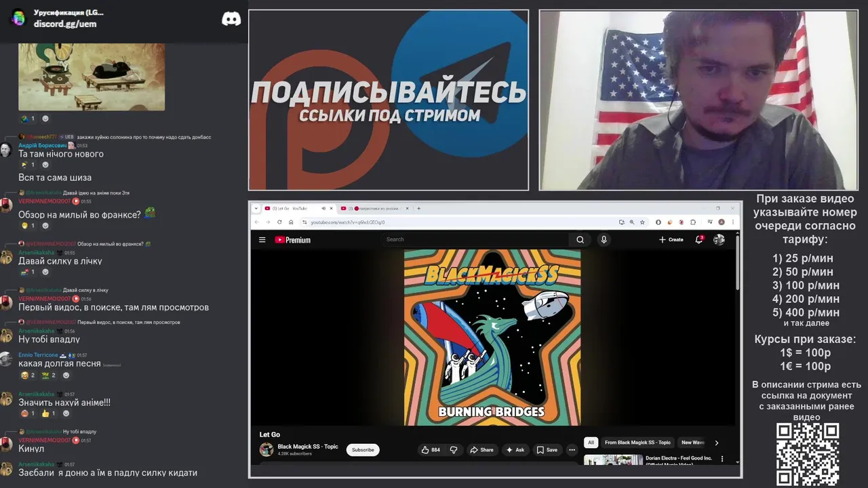Image resolution: width=868 pixels, height=488 pixels.
Task: Open new browser tab with plus
Action: tap(418, 208)
